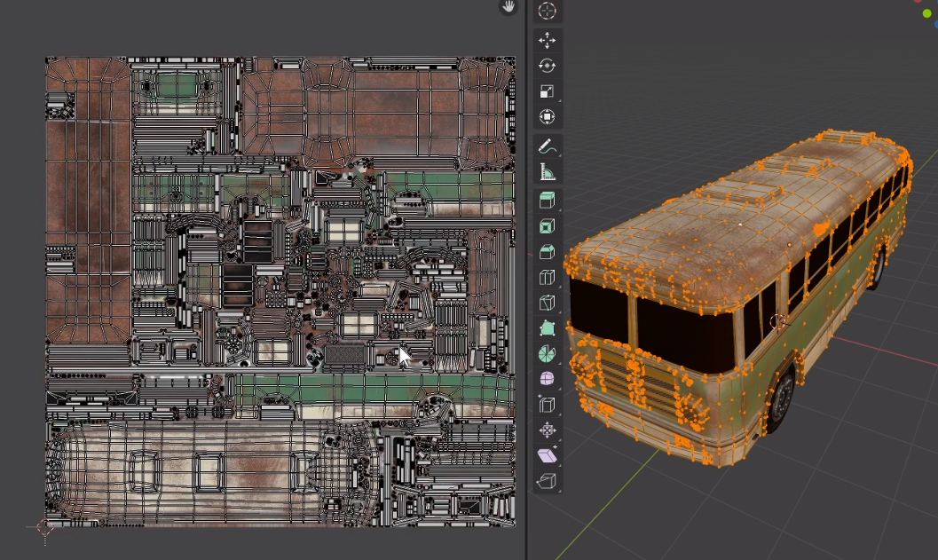Select the Move tool
The image size is (938, 560).
[547, 40]
